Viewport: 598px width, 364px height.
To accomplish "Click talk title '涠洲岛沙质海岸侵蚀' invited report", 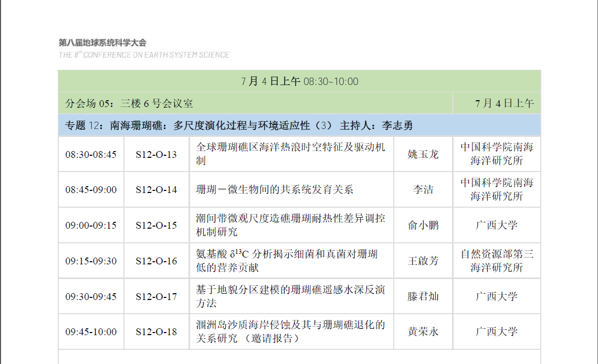I will (290, 331).
